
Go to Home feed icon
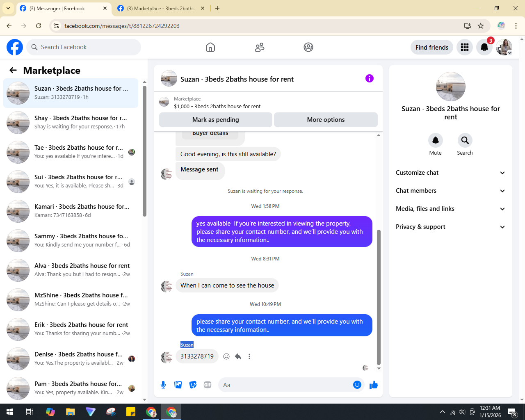(210, 47)
